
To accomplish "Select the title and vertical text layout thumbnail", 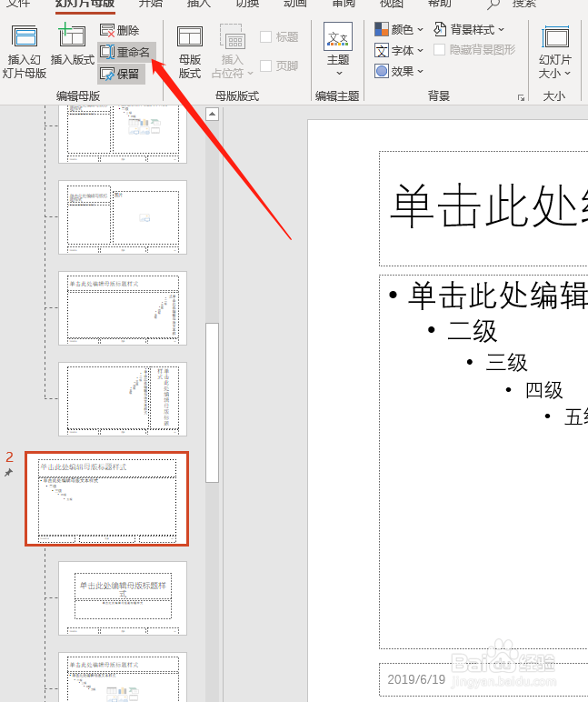I will click(x=123, y=308).
